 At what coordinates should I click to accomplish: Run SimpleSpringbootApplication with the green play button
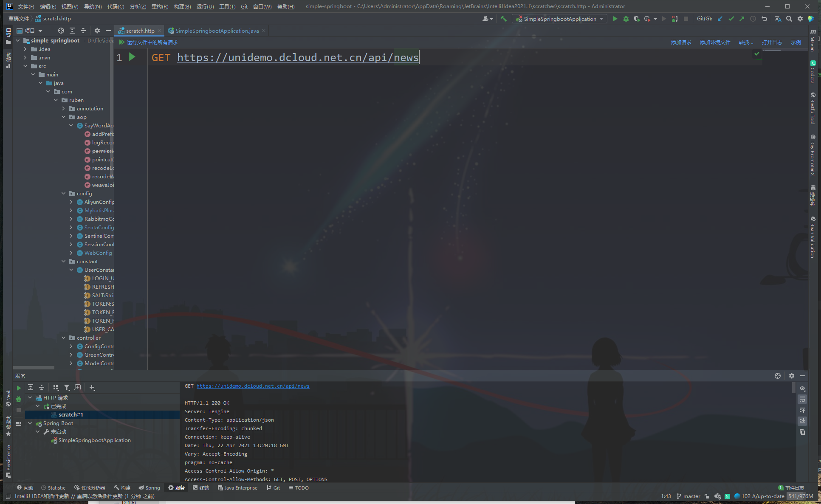coord(615,19)
